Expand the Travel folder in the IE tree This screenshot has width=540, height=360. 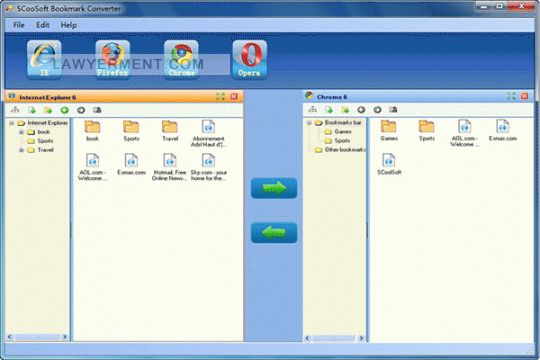[x=21, y=150]
